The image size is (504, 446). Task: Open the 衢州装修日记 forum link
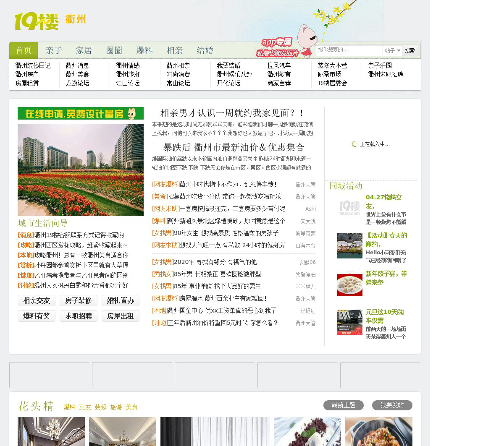(33, 65)
